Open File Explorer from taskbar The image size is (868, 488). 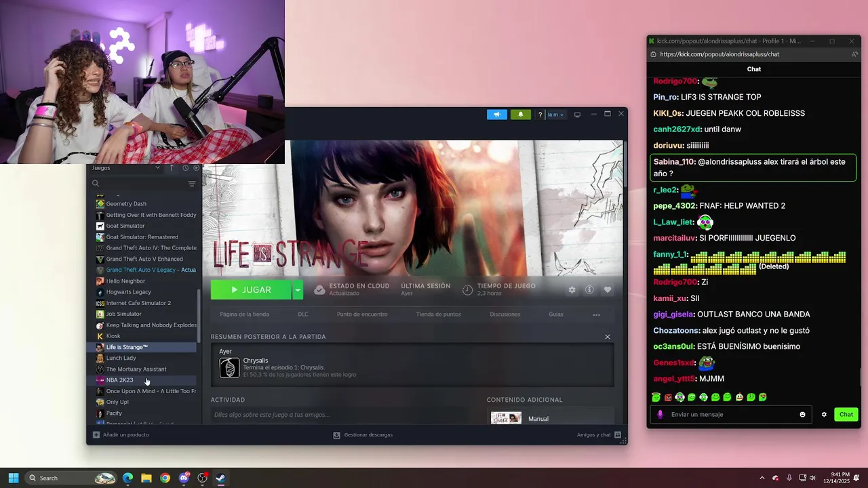(146, 478)
